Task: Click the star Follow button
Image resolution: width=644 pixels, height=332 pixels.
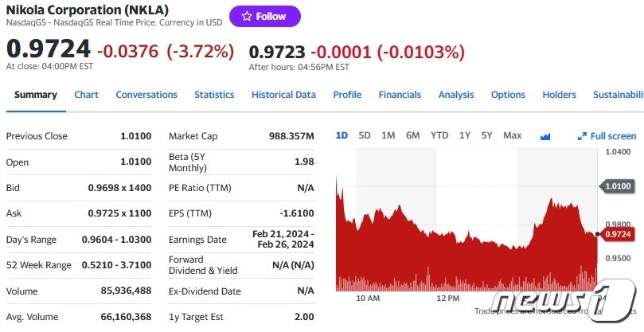Action: click(264, 17)
